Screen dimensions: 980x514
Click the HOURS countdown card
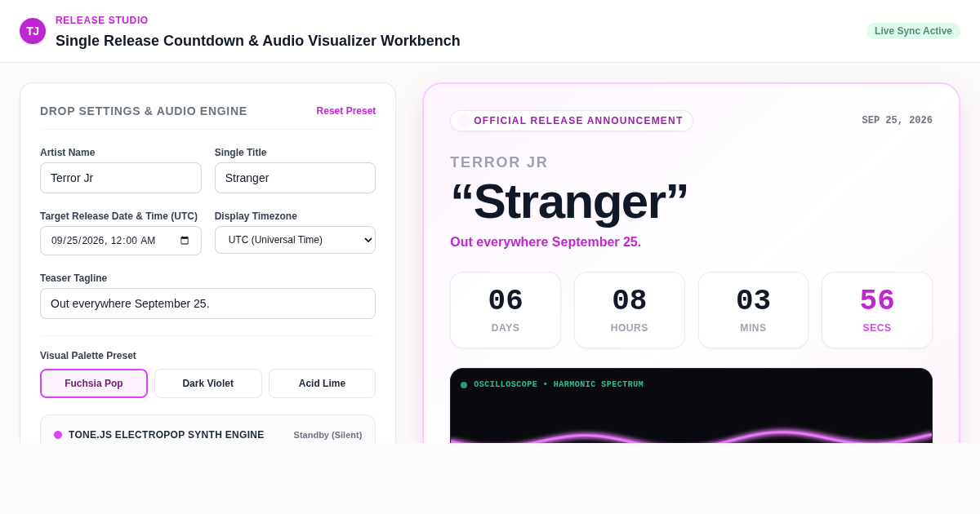[630, 310]
